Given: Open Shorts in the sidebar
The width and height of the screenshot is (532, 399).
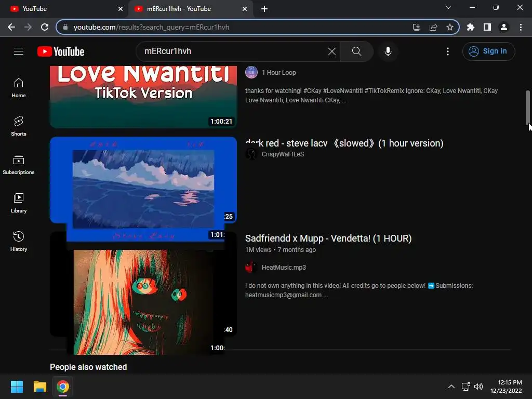Looking at the screenshot, I should [19, 126].
